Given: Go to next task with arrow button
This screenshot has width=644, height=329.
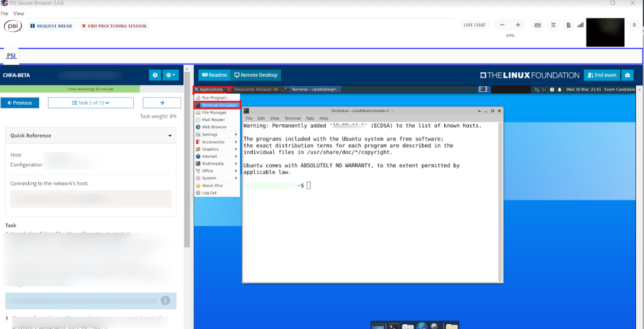Looking at the screenshot, I should (x=162, y=103).
